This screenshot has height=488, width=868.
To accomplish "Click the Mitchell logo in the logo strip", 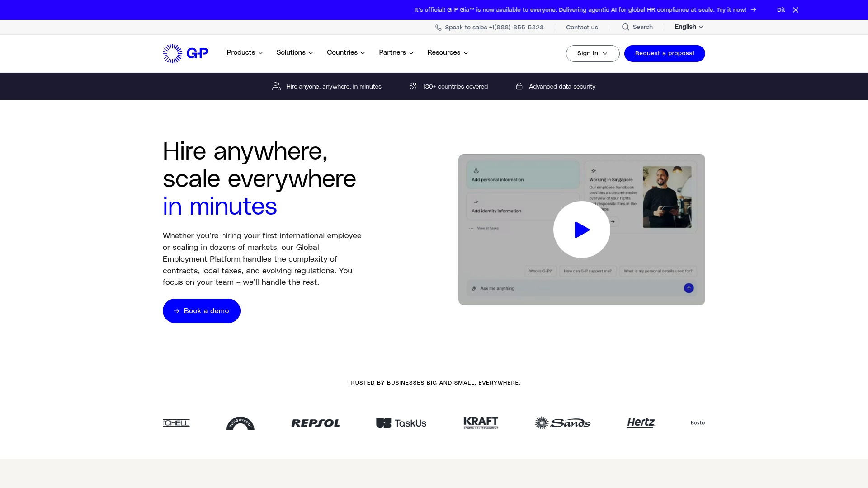I will click(x=176, y=423).
